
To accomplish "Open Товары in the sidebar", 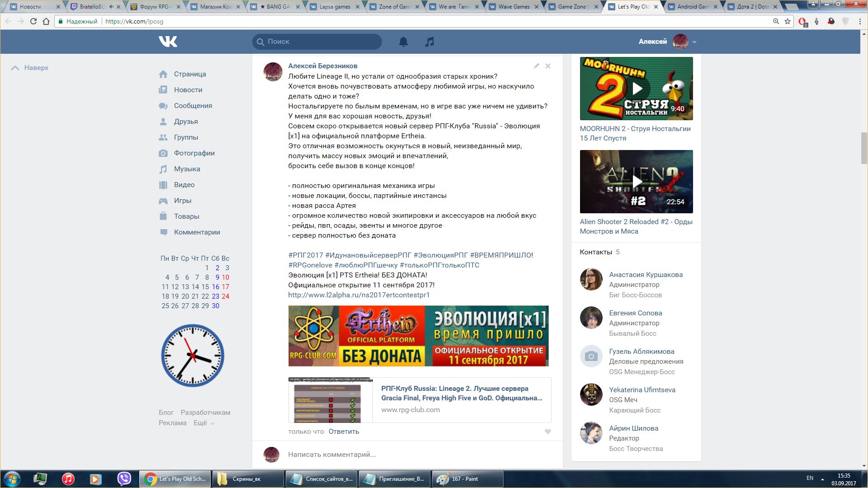I will pyautogui.click(x=187, y=216).
